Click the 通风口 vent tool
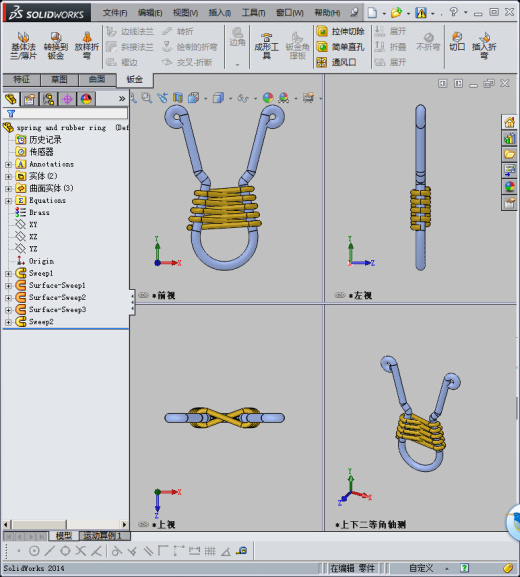The image size is (520, 577). click(336, 62)
